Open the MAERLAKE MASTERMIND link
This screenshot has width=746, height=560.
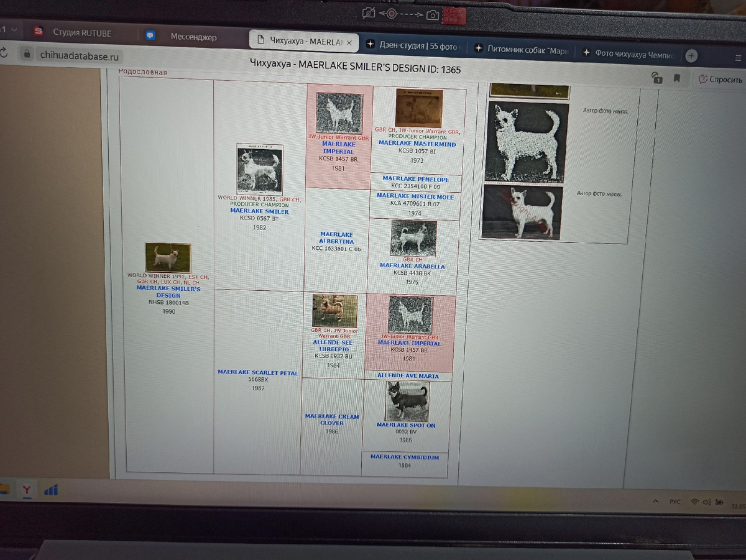tap(417, 144)
